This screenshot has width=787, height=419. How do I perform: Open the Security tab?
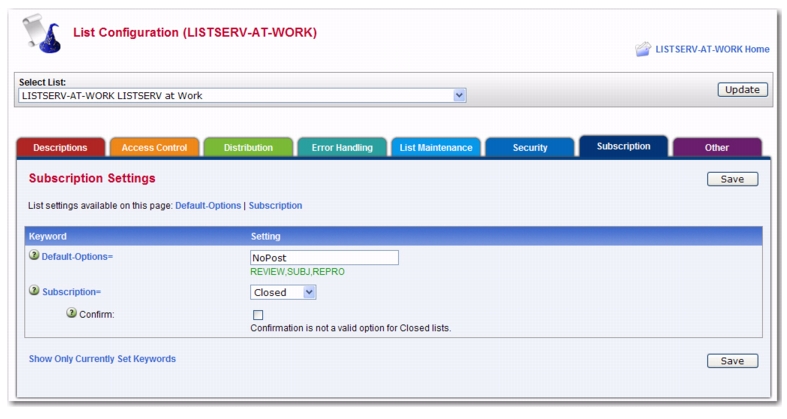tap(530, 148)
